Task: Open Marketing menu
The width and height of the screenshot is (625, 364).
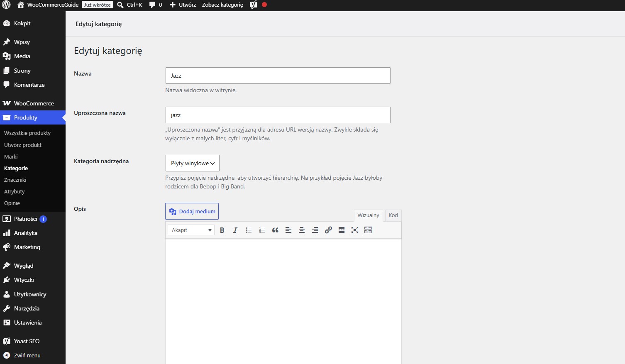Action: pos(33,247)
